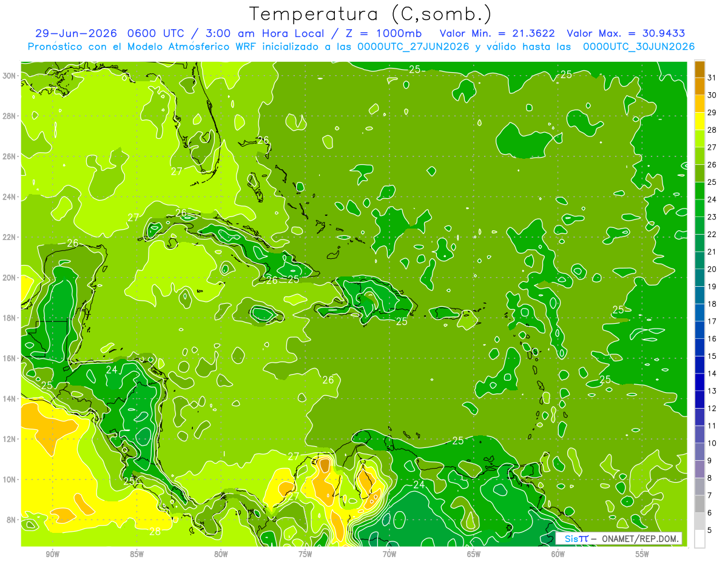
Task: Click the yellow swatch between 28 and 29
Action: [x=699, y=122]
